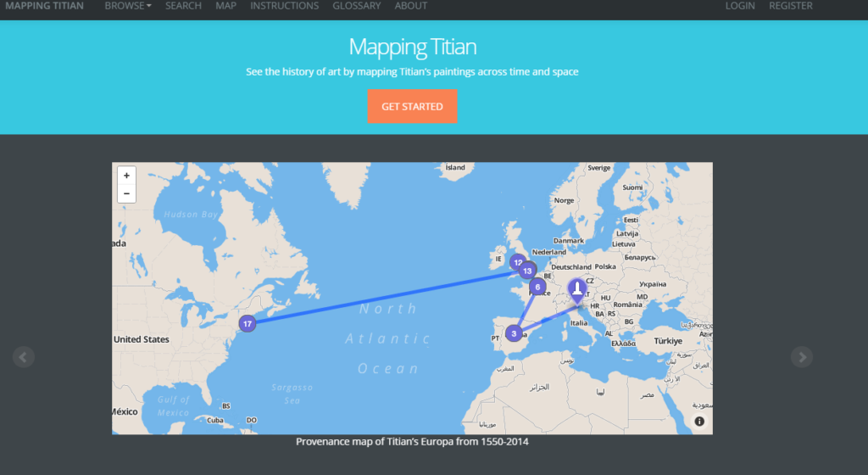868x475 pixels.
Task: Go to the previous carousel slide
Action: pos(24,357)
